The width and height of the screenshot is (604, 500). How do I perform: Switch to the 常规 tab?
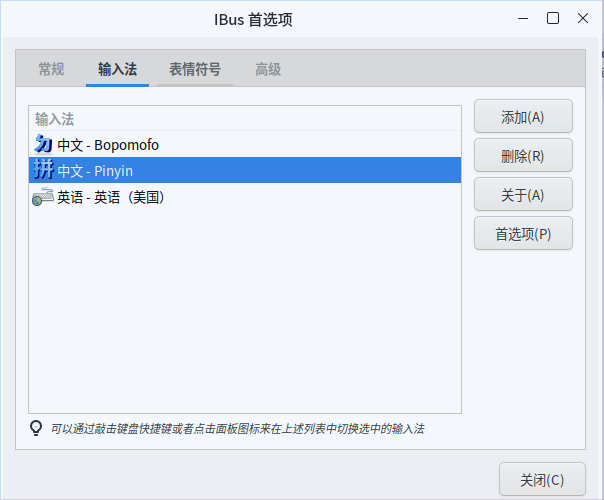point(51,69)
